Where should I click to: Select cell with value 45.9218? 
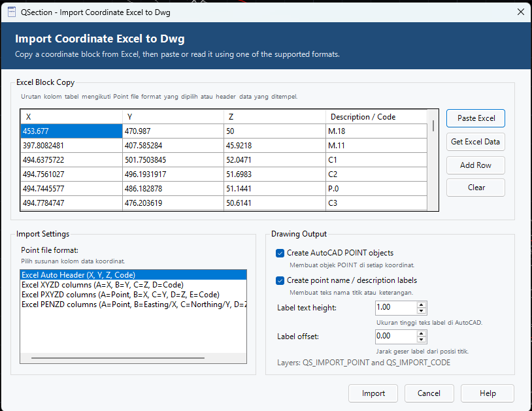click(274, 146)
